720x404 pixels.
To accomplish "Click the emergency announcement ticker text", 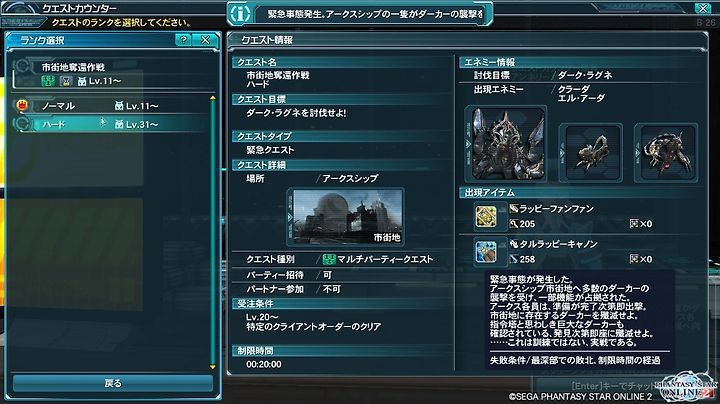I will coord(375,14).
